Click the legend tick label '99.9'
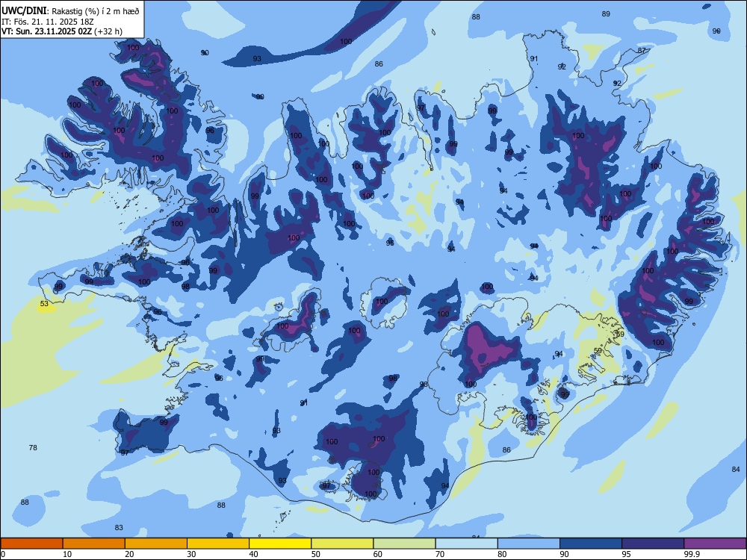The height and width of the screenshot is (560, 747). 692,554
